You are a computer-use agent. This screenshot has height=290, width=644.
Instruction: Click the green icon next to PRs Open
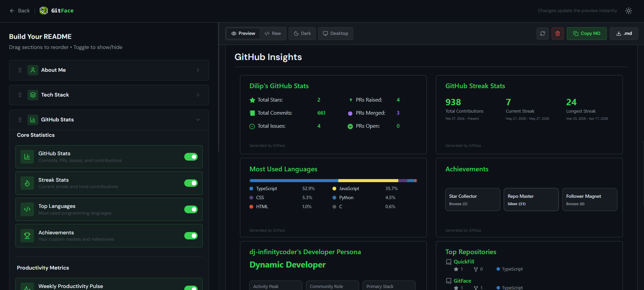point(350,126)
